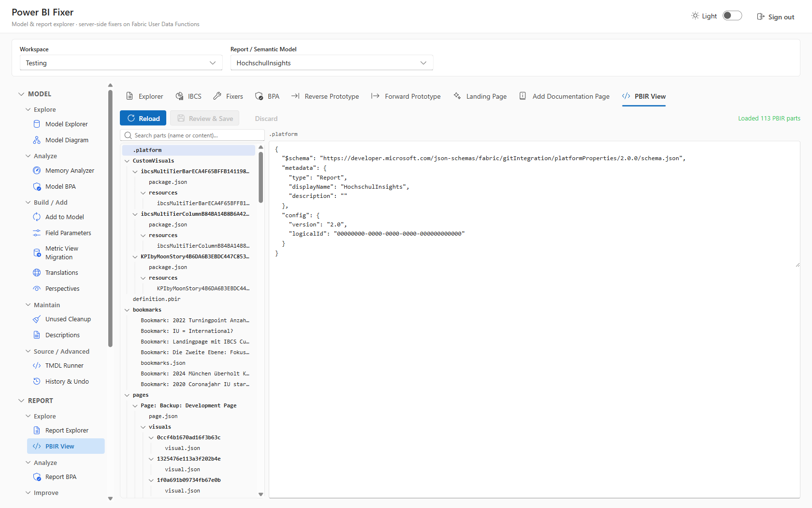Click the Unused Cleanup broom icon
The image size is (812, 508).
(37, 319)
